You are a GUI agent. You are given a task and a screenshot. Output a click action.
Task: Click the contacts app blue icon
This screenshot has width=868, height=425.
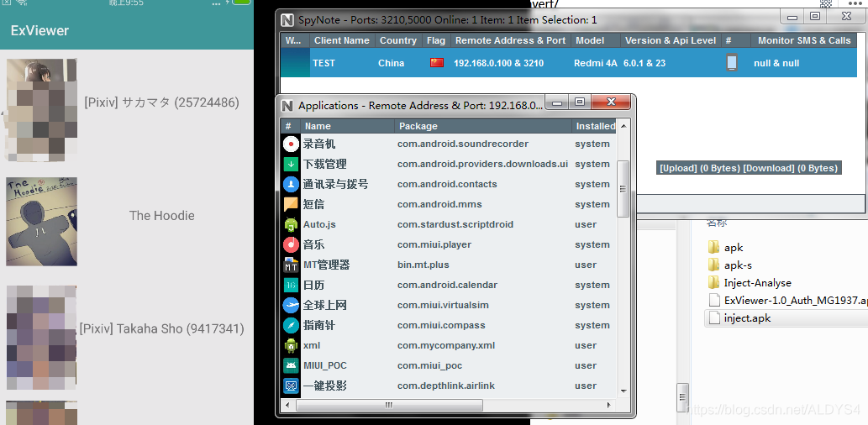(291, 184)
